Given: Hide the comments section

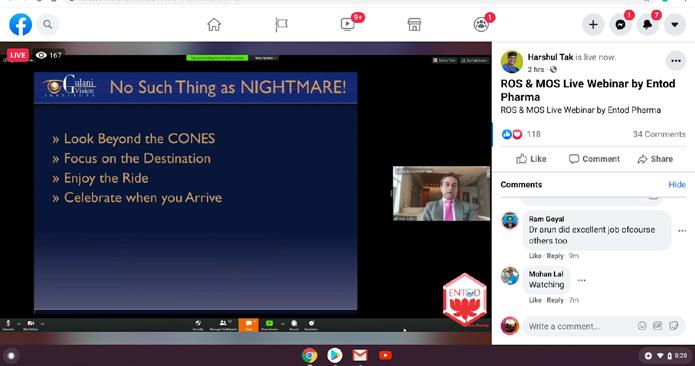Looking at the screenshot, I should tap(677, 184).
